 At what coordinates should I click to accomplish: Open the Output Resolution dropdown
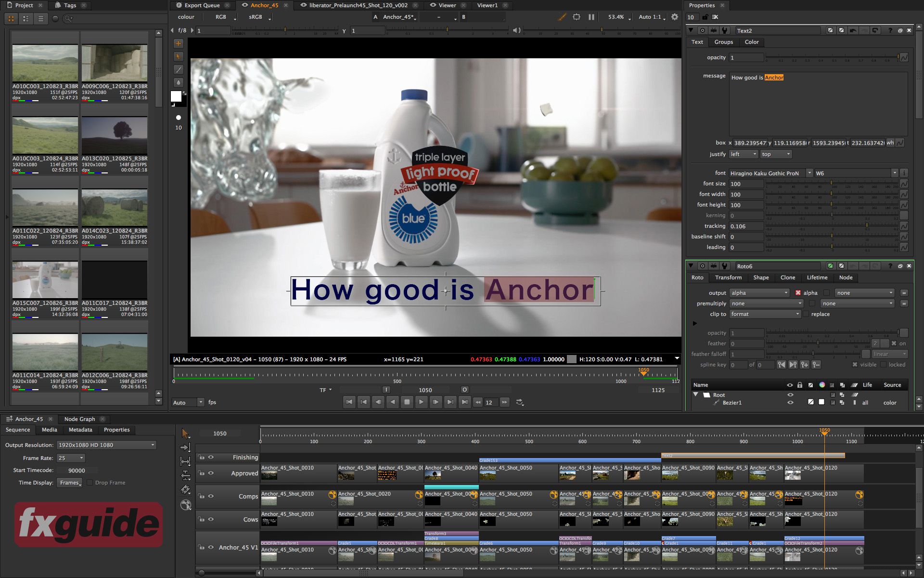pyautogui.click(x=106, y=445)
